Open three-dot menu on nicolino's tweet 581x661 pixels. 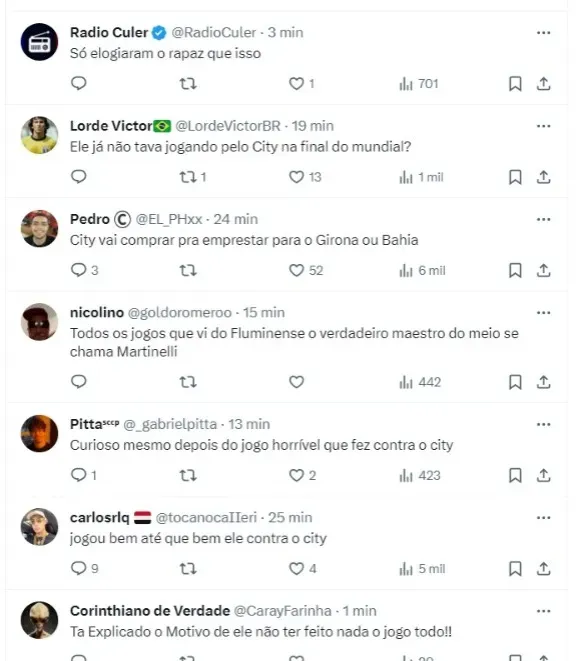point(543,312)
